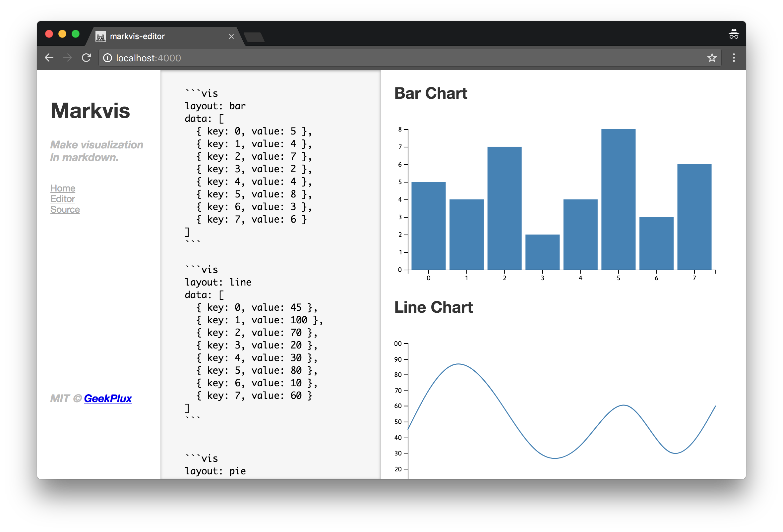Click the markvis-editor tab favicon
783x532 pixels.
[100, 36]
